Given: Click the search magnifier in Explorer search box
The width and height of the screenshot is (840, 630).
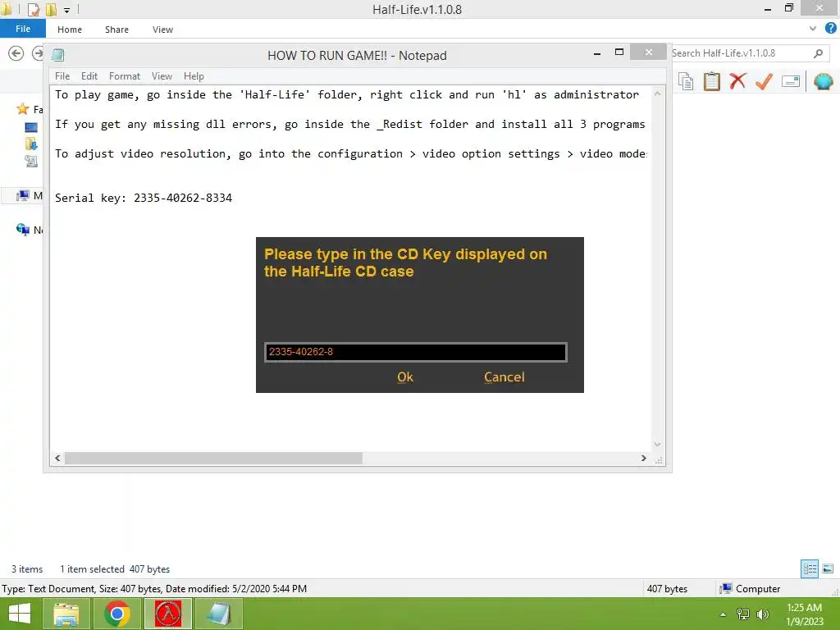Looking at the screenshot, I should (x=818, y=53).
